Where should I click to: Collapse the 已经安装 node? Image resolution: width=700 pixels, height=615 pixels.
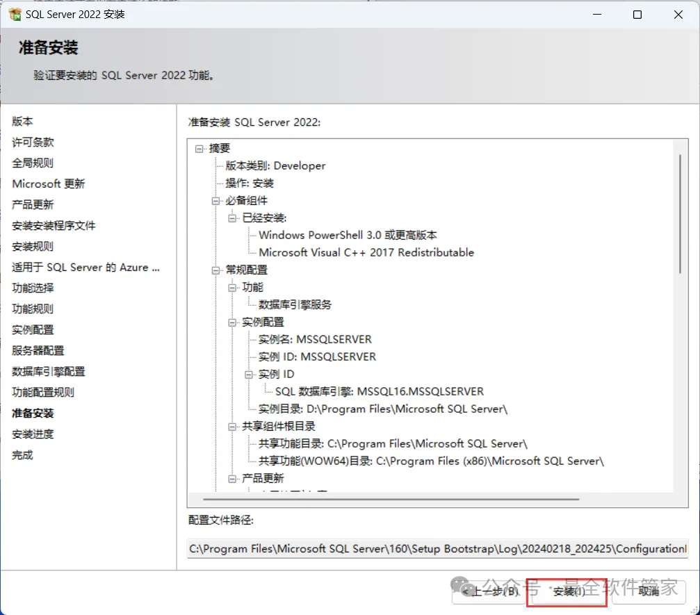(x=232, y=218)
